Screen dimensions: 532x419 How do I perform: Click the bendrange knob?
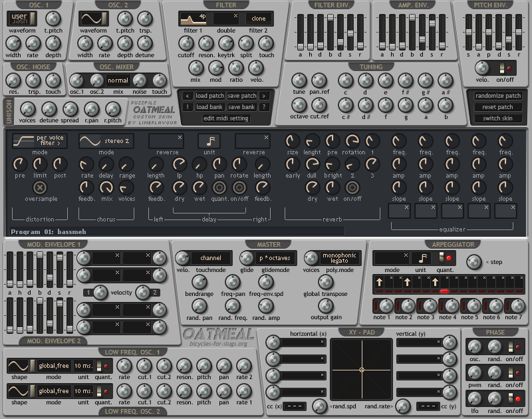(x=199, y=281)
